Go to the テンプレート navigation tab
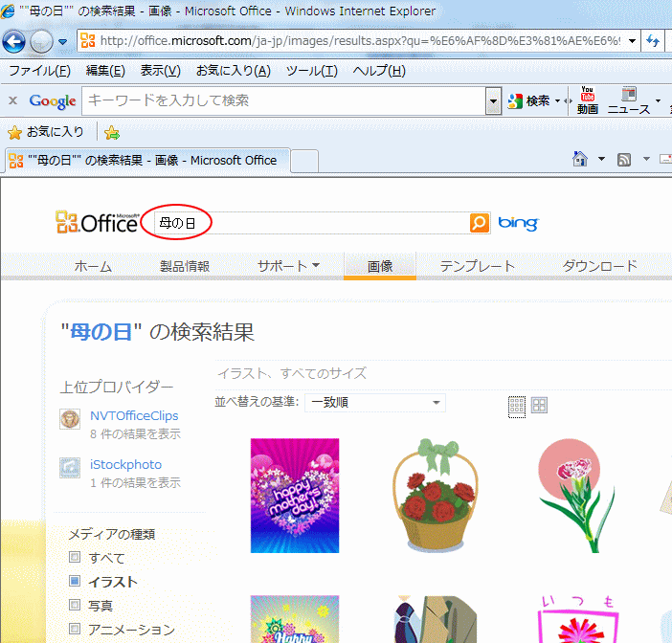This screenshot has height=643, width=672. coord(477,266)
